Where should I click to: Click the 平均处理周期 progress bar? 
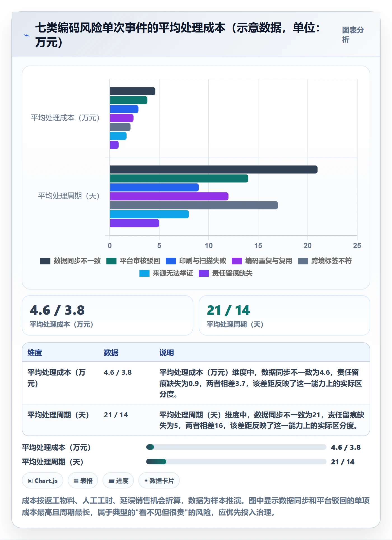[x=236, y=462]
